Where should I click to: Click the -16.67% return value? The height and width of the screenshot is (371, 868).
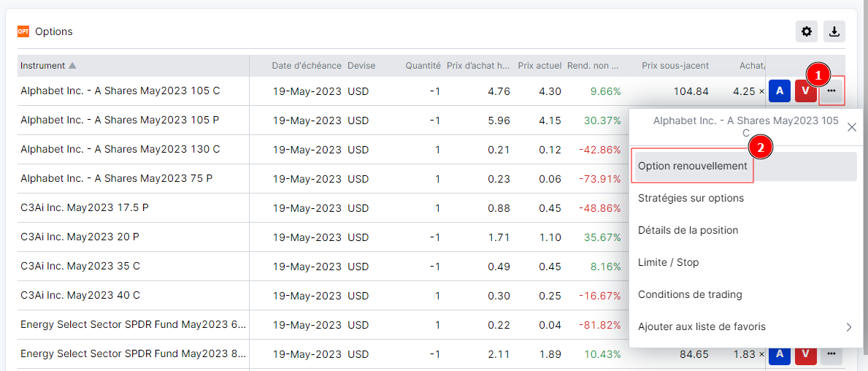click(x=599, y=297)
